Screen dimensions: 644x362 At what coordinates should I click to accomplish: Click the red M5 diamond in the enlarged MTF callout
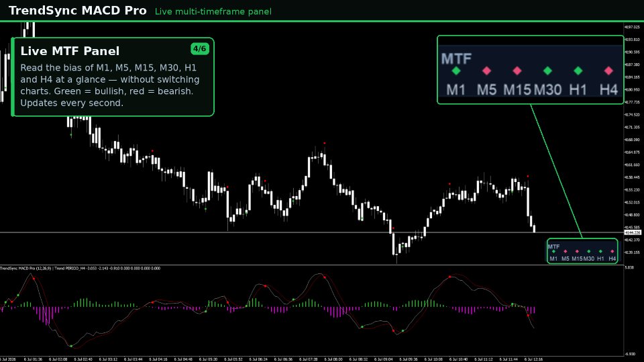(487, 71)
